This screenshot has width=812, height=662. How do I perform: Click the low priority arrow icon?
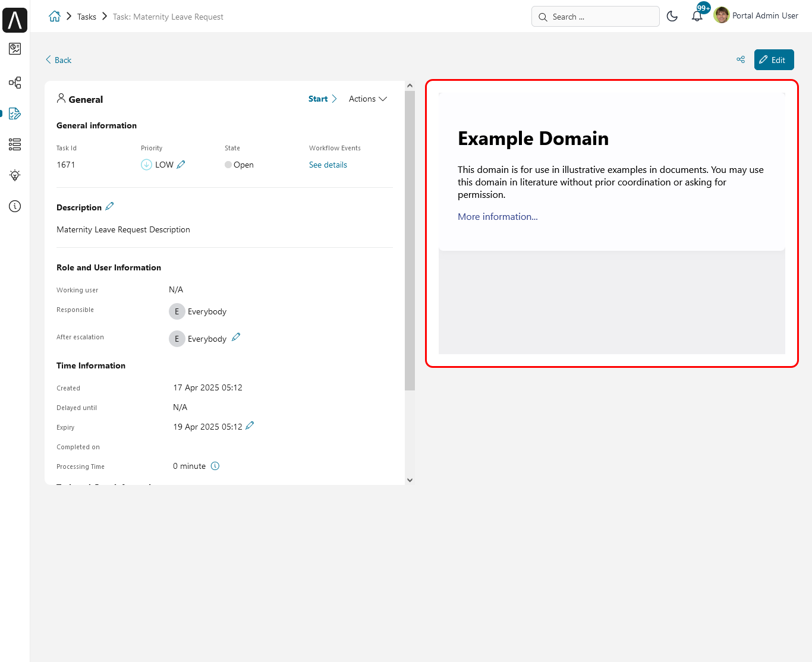click(x=146, y=165)
